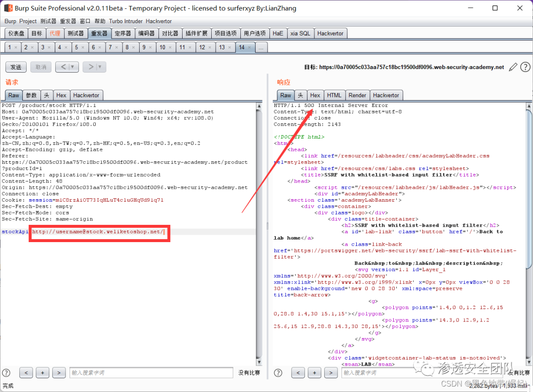
Task: Click the 取消 cancel button
Action: [41, 67]
